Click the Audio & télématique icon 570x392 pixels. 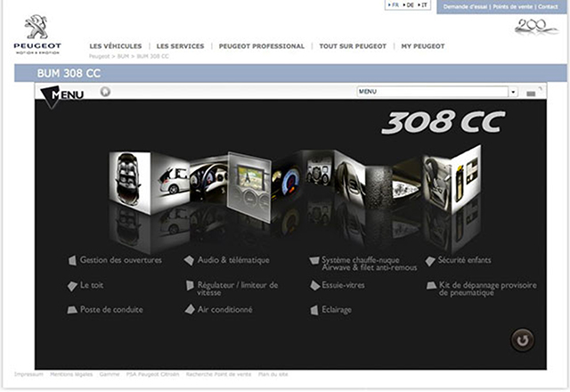coord(189,260)
